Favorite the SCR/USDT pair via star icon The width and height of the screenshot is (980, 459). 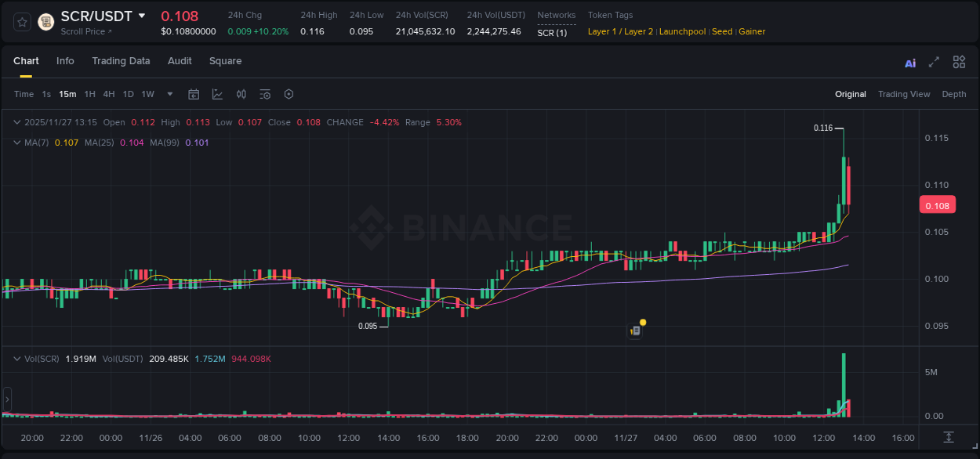[21, 21]
